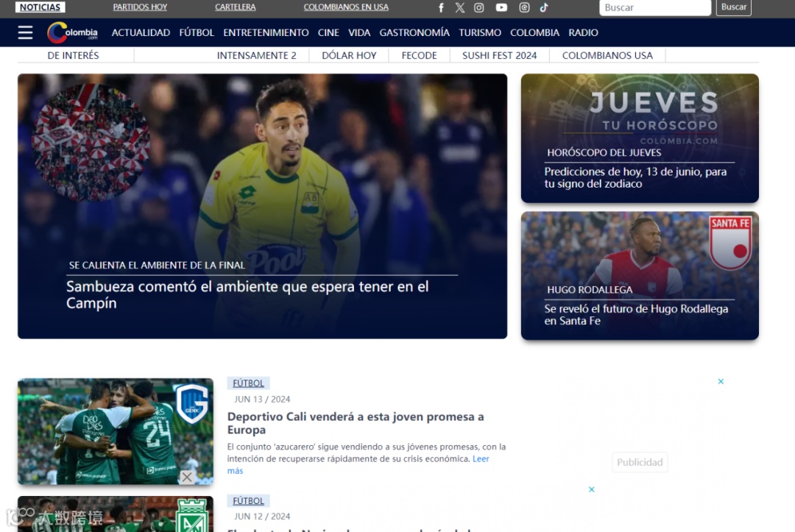This screenshot has width=795, height=532.
Task: Click the JUN 12 / 2024 date
Action: 262,517
